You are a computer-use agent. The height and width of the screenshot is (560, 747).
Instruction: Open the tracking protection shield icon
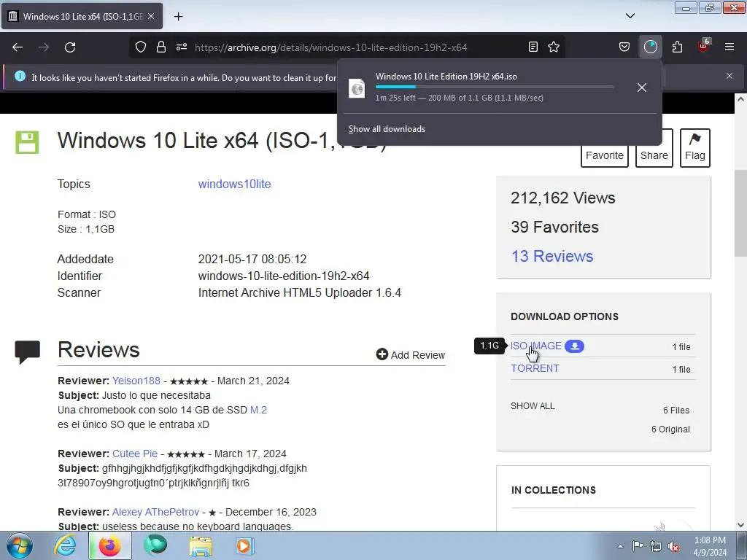tap(141, 47)
